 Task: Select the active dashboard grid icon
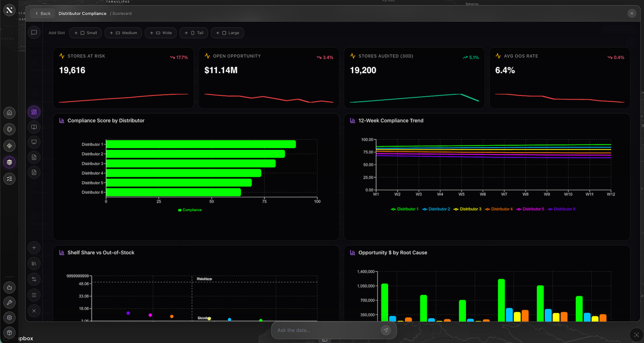[x=34, y=112]
